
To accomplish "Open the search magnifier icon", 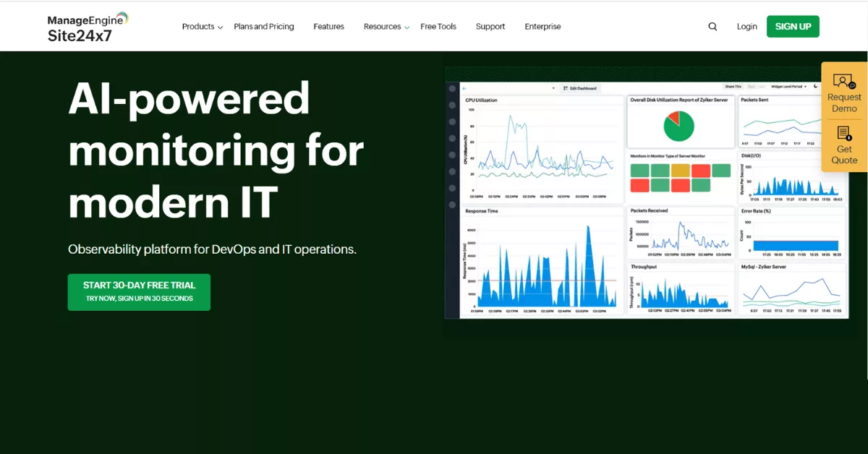I will tap(712, 27).
